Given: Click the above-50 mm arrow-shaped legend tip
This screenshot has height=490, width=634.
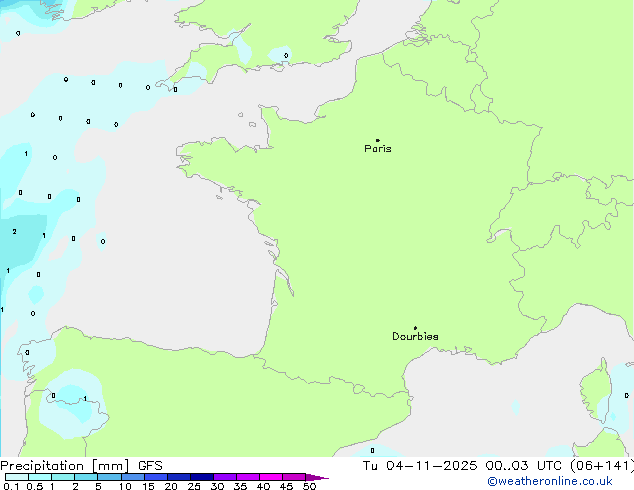Looking at the screenshot, I should (316, 477).
